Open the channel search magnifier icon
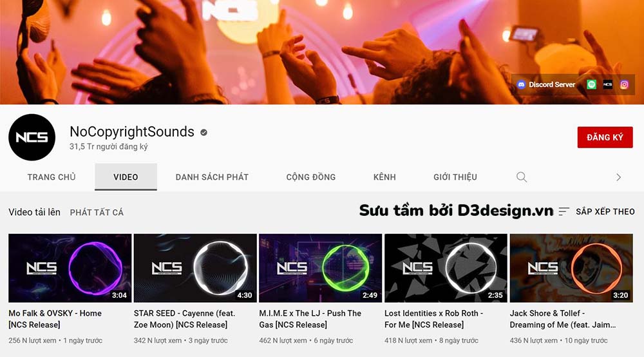Viewport: 644px width, 357px height. [x=522, y=177]
